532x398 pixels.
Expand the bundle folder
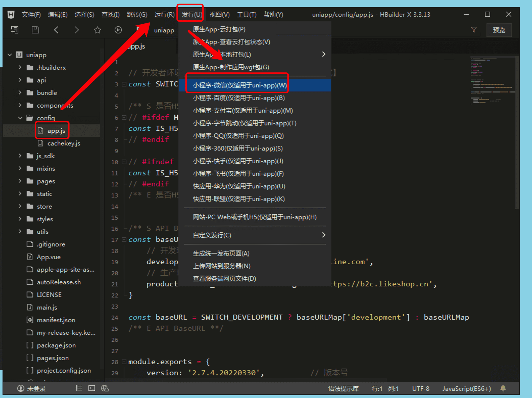pos(20,93)
